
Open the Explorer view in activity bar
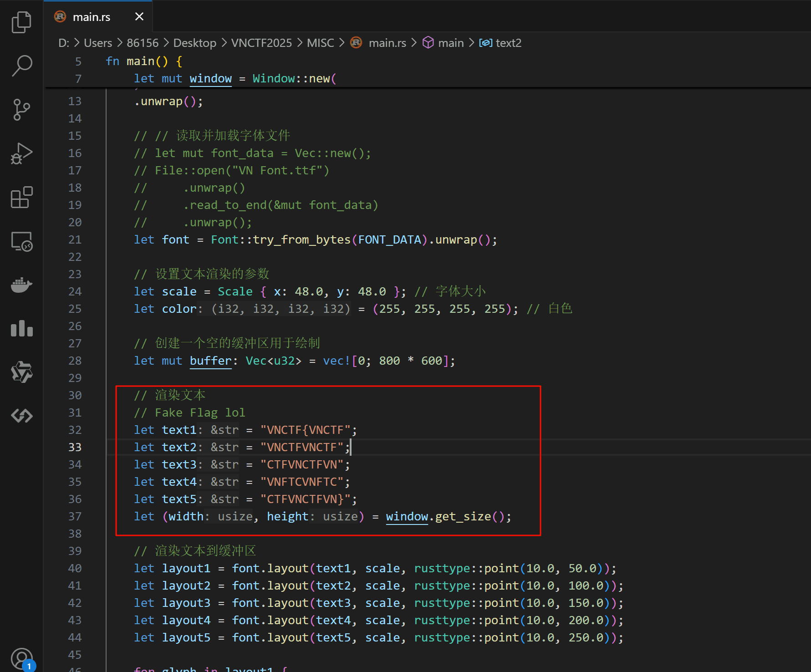(x=21, y=22)
